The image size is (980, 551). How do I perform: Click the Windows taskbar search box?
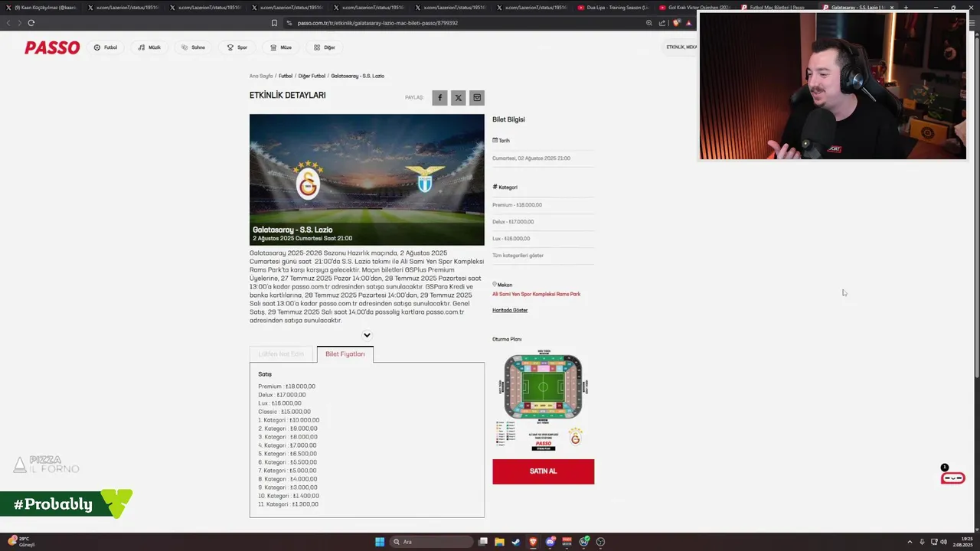pos(432,542)
